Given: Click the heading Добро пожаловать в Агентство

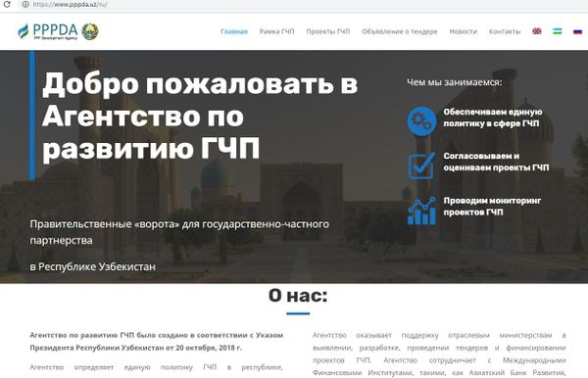Looking at the screenshot, I should (200, 117).
